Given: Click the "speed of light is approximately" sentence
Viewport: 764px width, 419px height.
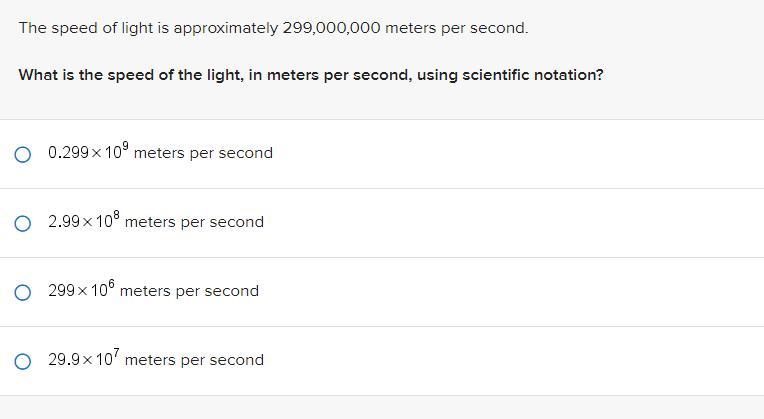Looking at the screenshot, I should click(x=148, y=28).
